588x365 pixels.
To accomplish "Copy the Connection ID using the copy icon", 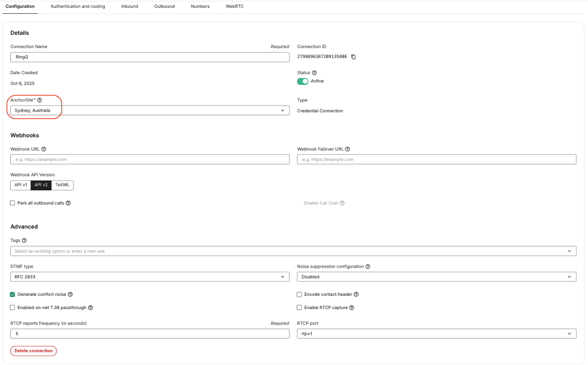I will click(x=354, y=56).
